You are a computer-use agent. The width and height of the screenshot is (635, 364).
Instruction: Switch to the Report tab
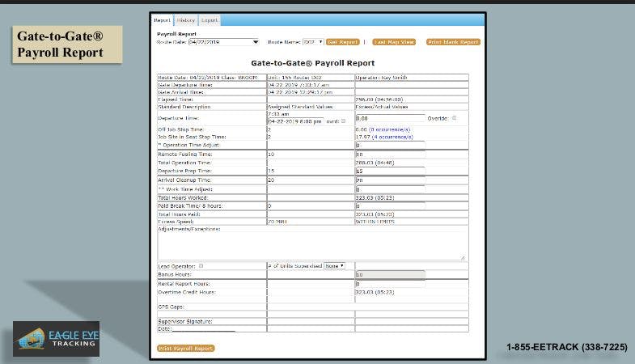pyautogui.click(x=162, y=20)
